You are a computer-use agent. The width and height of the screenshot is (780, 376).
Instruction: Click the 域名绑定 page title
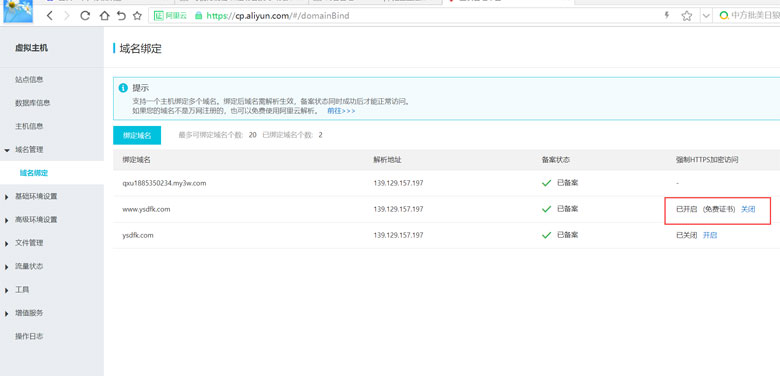(140, 49)
